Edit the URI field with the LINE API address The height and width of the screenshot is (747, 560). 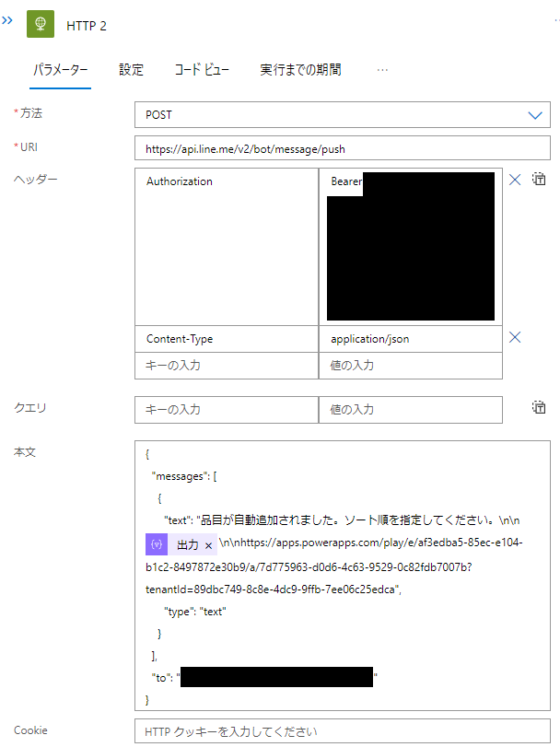click(343, 148)
